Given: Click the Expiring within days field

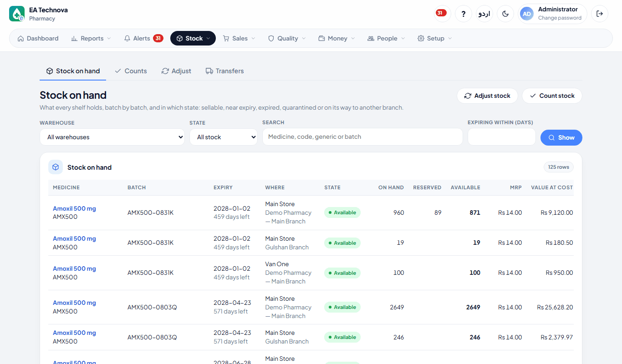Looking at the screenshot, I should pos(502,137).
